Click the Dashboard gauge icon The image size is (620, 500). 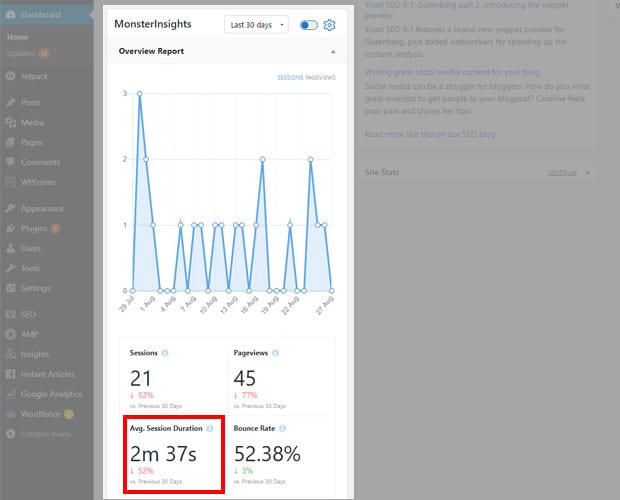(11, 15)
